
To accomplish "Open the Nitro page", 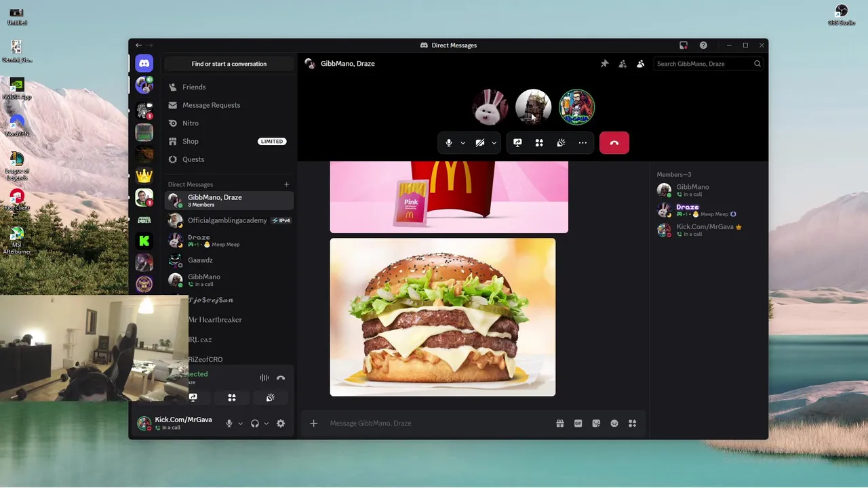I will point(229,123).
